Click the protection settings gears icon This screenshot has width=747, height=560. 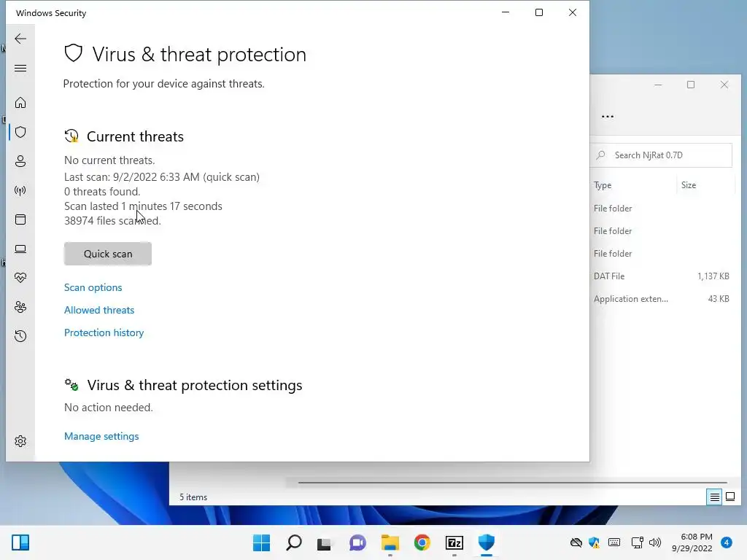click(71, 385)
